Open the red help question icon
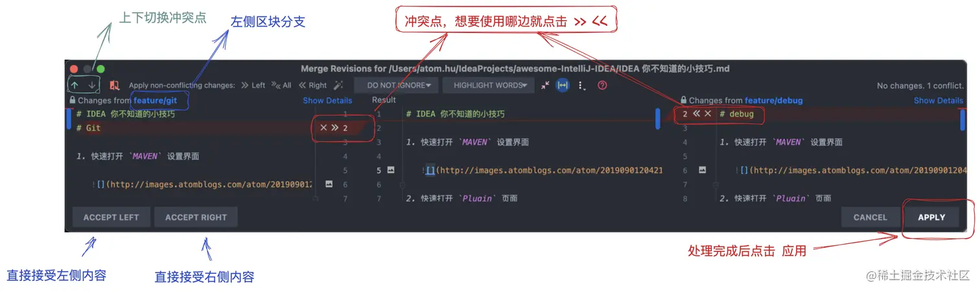Image resolution: width=980 pixels, height=292 pixels. 602,85
